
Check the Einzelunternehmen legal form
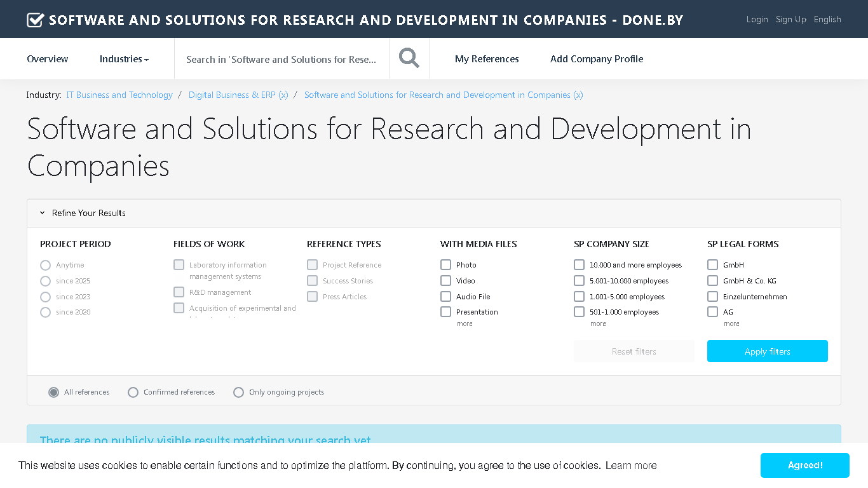pos(713,297)
